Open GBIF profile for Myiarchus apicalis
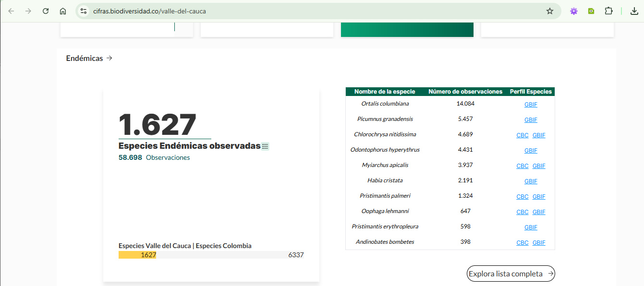This screenshot has width=644, height=286. [x=539, y=166]
